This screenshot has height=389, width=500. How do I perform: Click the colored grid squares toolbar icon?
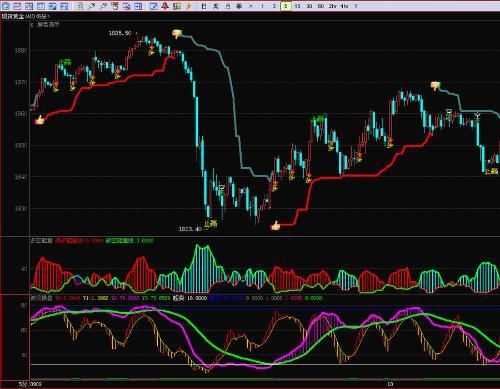click(x=177, y=6)
